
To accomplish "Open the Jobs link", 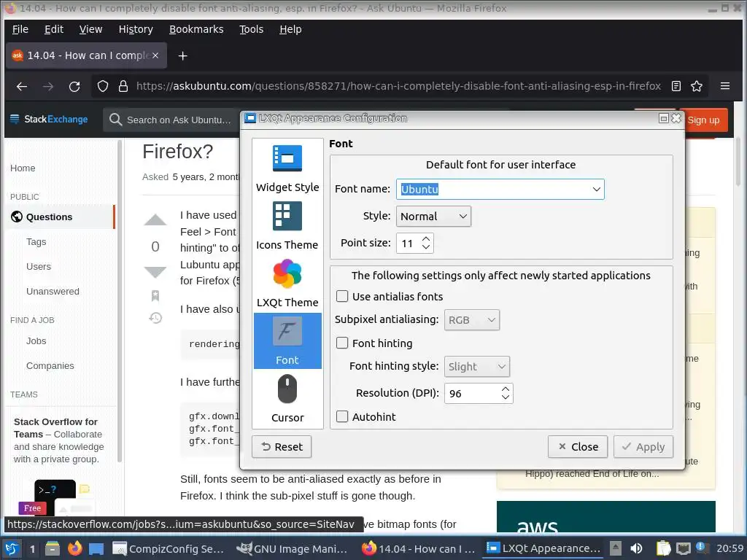I will point(36,341).
